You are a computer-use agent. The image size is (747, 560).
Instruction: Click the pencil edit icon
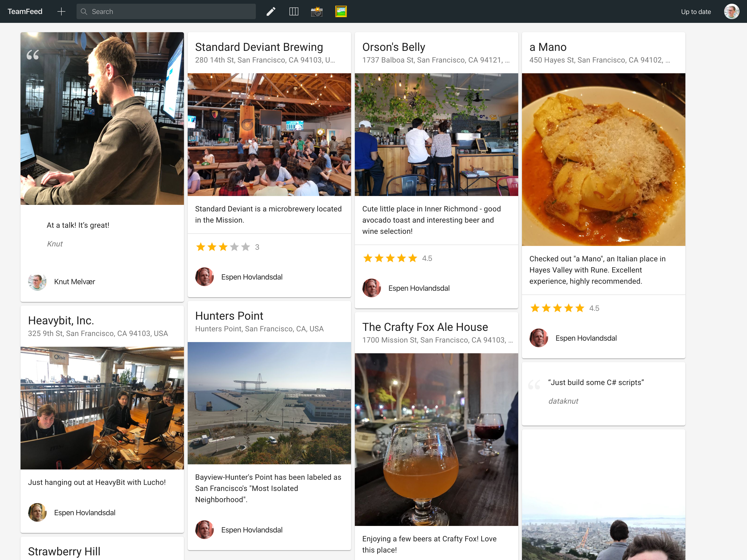tap(271, 11)
